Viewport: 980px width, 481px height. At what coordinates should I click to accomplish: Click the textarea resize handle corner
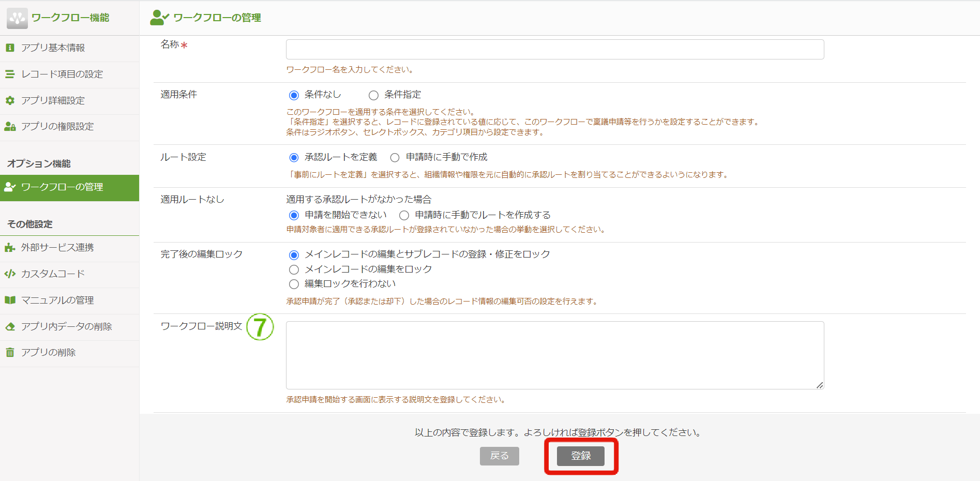[820, 385]
